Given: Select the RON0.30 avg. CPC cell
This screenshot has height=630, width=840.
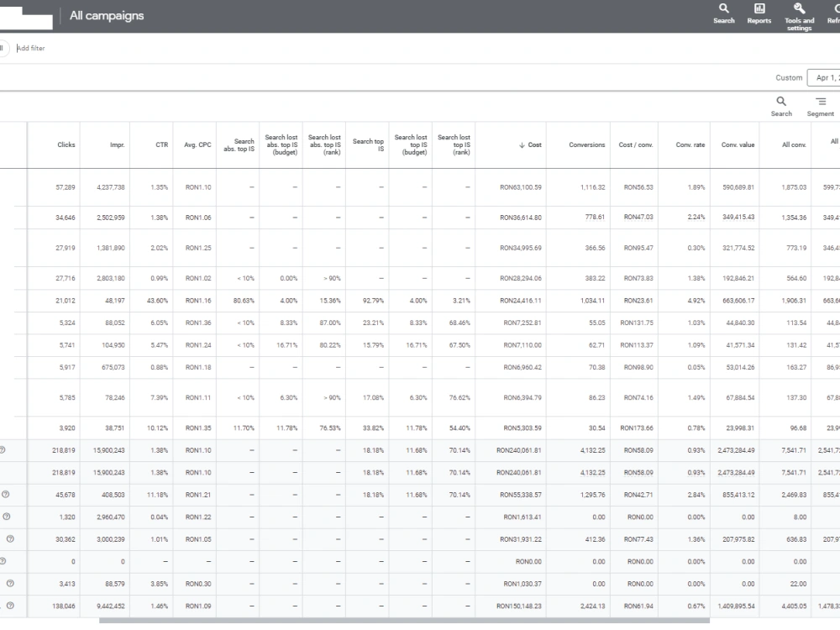Looking at the screenshot, I should [198, 584].
